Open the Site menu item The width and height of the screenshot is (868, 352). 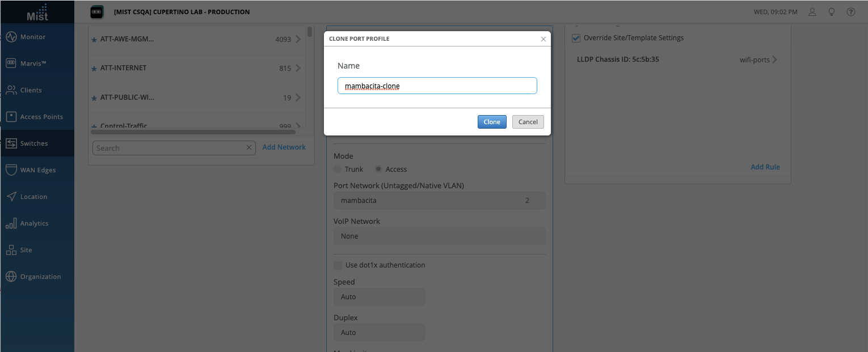point(26,250)
